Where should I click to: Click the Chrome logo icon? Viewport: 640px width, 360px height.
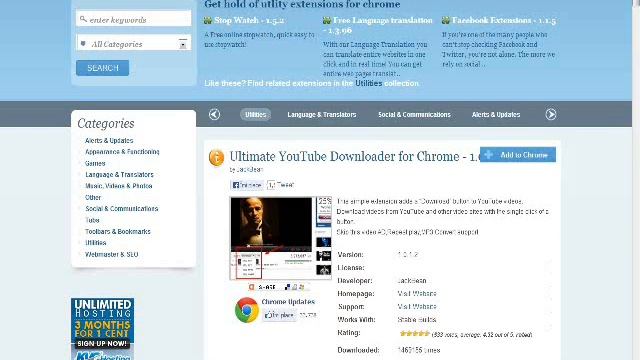(x=247, y=310)
